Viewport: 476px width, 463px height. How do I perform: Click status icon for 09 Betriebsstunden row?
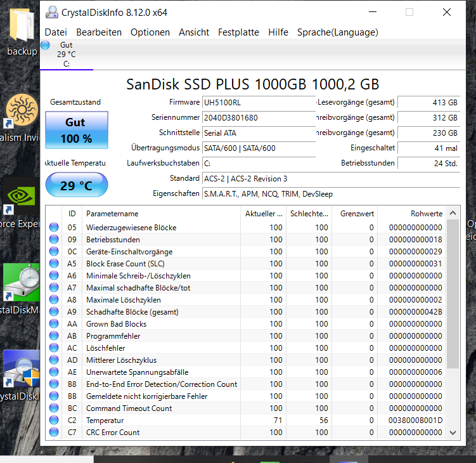point(54,239)
